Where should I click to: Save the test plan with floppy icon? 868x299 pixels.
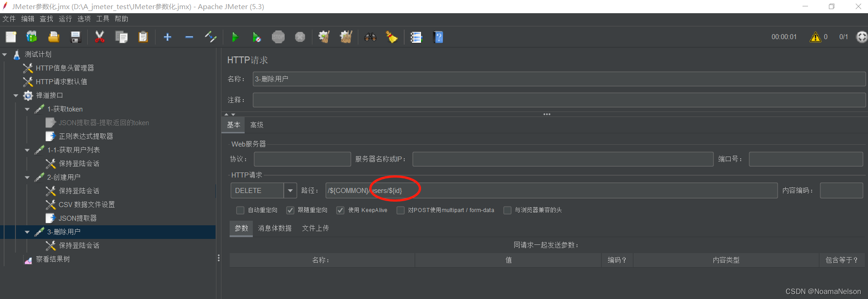coord(75,37)
